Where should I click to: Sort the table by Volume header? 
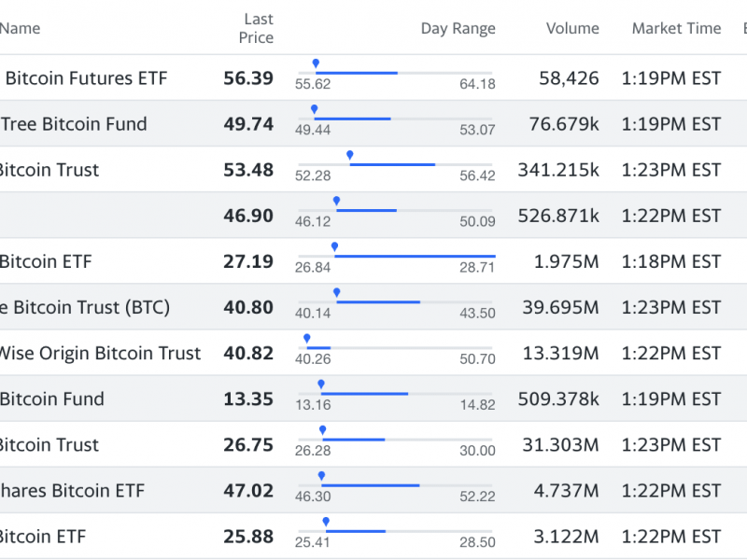572,28
